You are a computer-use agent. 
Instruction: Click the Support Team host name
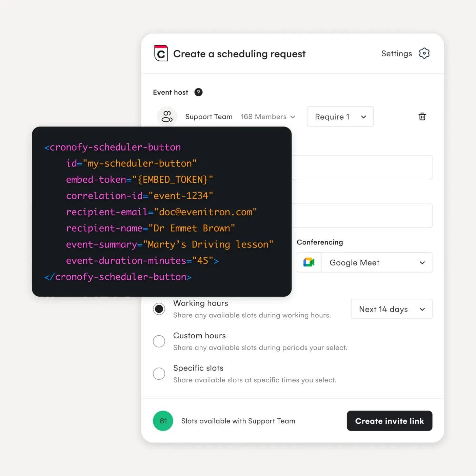pyautogui.click(x=209, y=117)
